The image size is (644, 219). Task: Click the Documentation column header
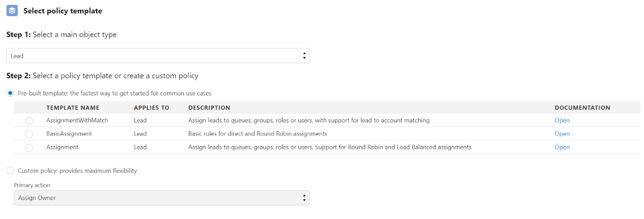pos(582,107)
